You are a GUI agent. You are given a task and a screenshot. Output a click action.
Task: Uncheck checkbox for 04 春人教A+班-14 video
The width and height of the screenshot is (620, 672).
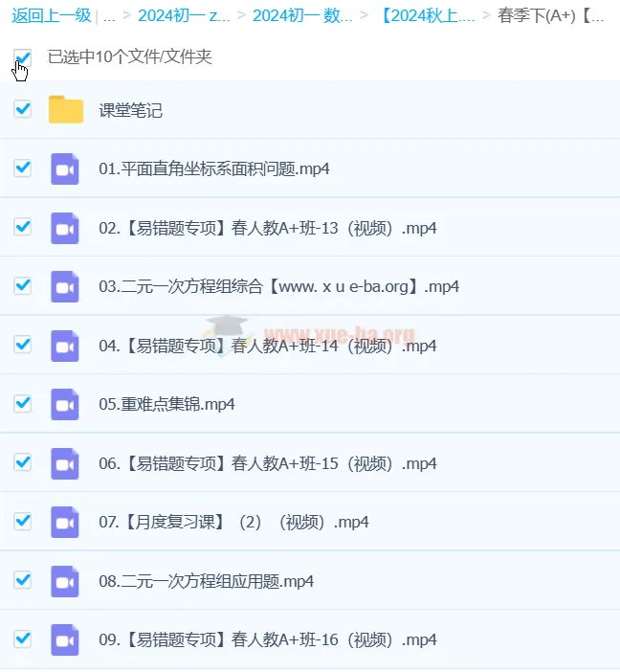[22, 345]
